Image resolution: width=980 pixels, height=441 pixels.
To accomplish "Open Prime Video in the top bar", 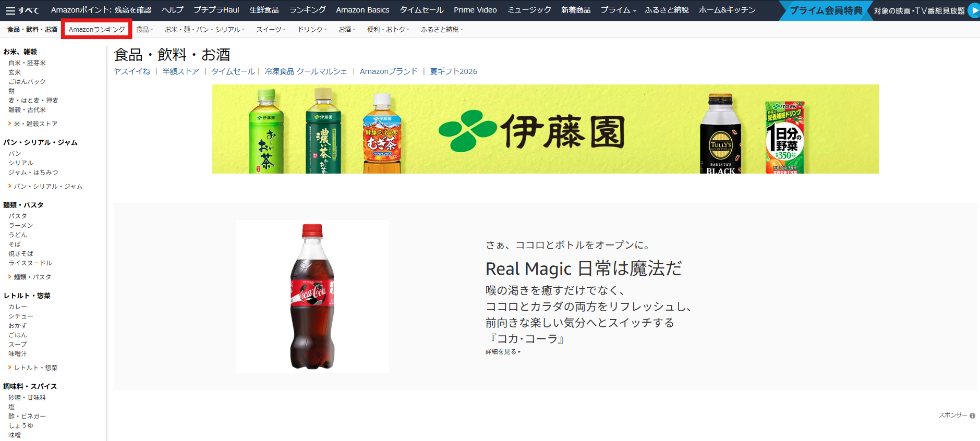I will [x=475, y=10].
